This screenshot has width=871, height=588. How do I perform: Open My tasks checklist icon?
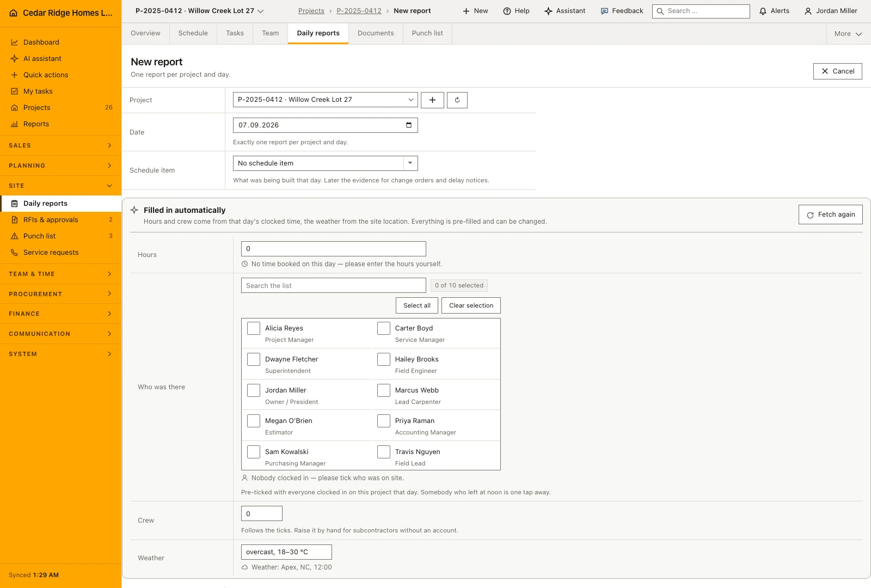[15, 91]
